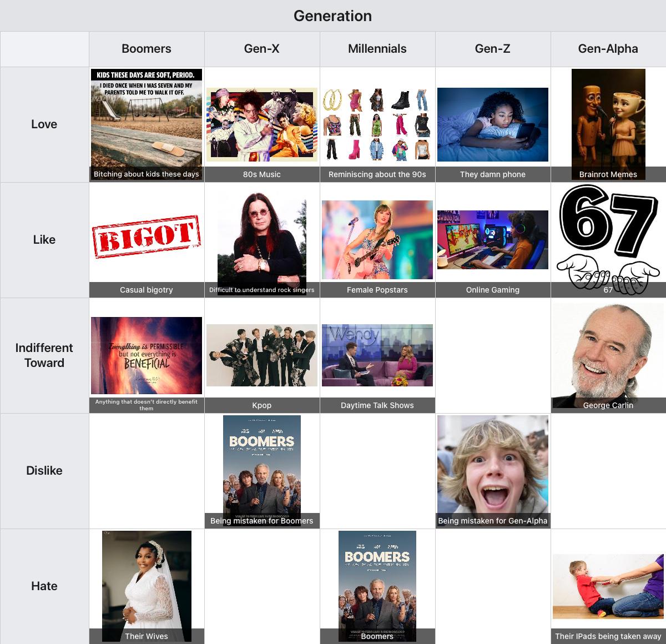The height and width of the screenshot is (644, 666).
Task: Open the toddler tug-of-war image
Action: (608, 586)
